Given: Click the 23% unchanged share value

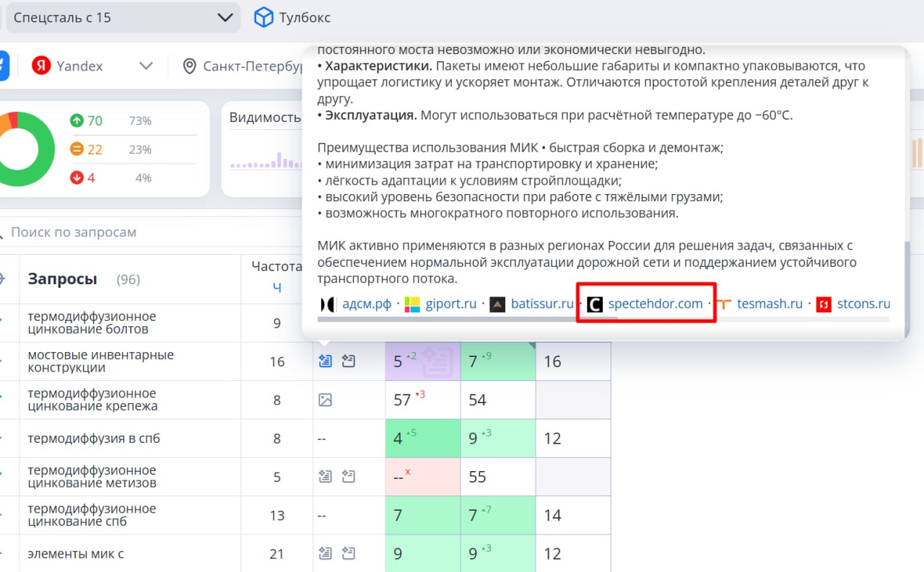Looking at the screenshot, I should (x=140, y=149).
